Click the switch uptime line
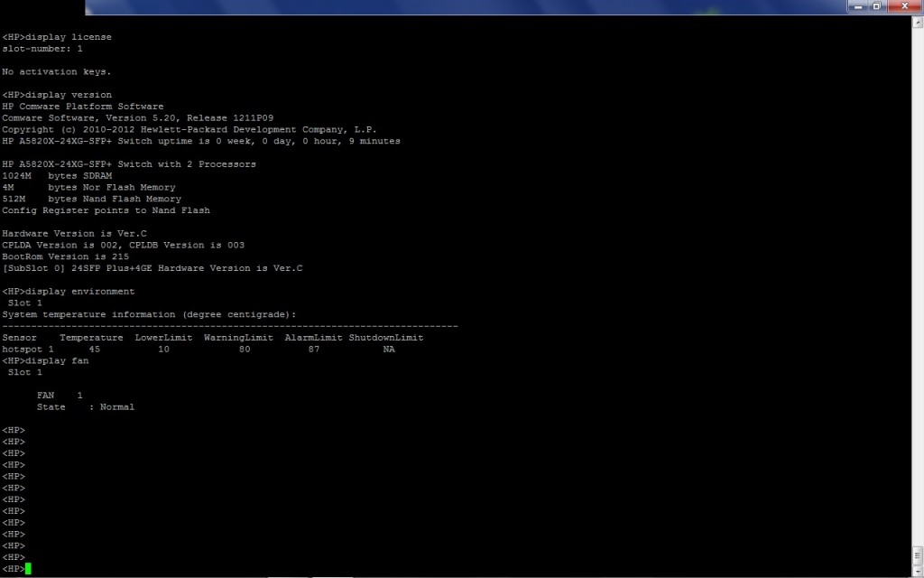Image resolution: width=924 pixels, height=578 pixels. coord(201,141)
